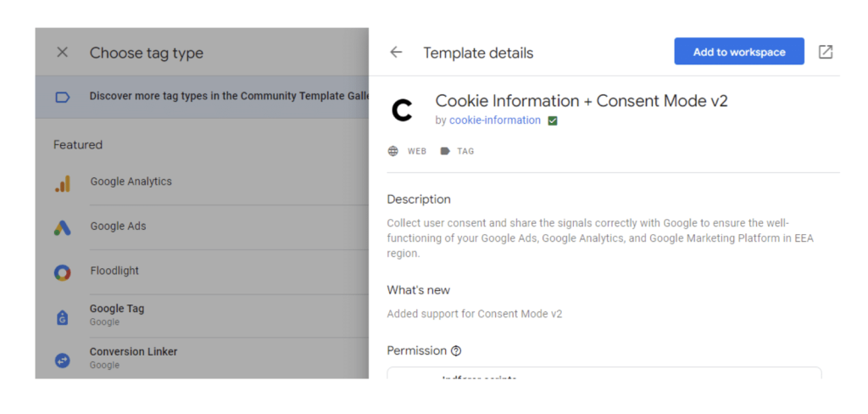The width and height of the screenshot is (868, 414).
Task: Click the Google Ads icon
Action: pos(62,227)
